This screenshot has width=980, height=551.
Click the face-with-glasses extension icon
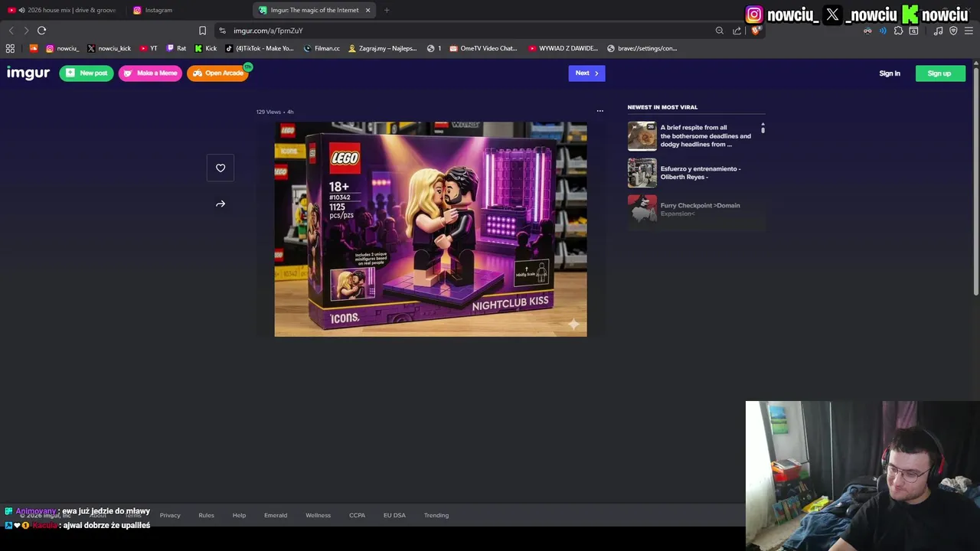coord(867,31)
